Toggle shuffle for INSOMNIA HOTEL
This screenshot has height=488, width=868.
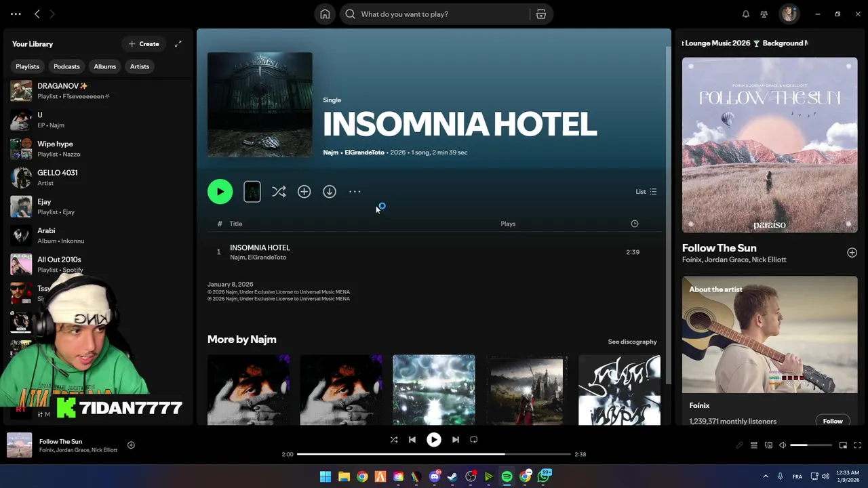(x=279, y=192)
